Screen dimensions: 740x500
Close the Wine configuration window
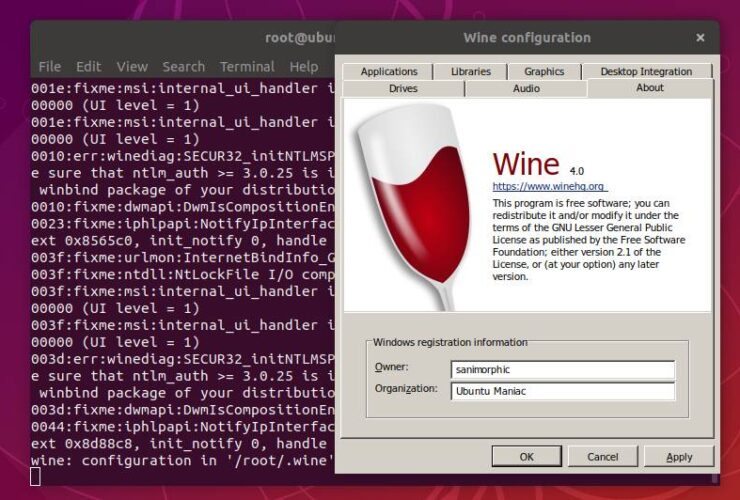[700, 38]
